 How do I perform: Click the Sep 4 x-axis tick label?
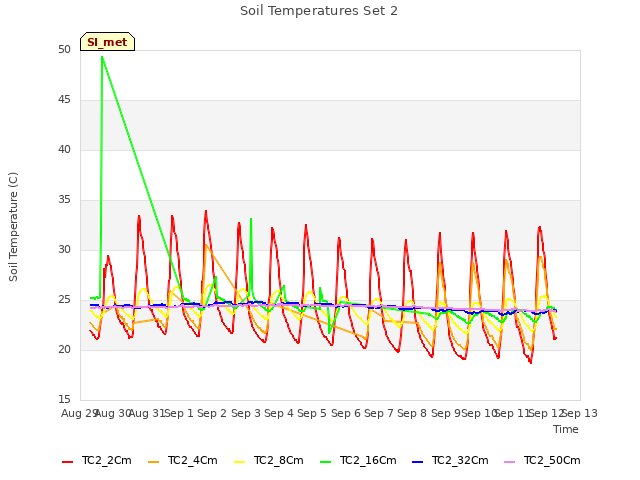279,413
